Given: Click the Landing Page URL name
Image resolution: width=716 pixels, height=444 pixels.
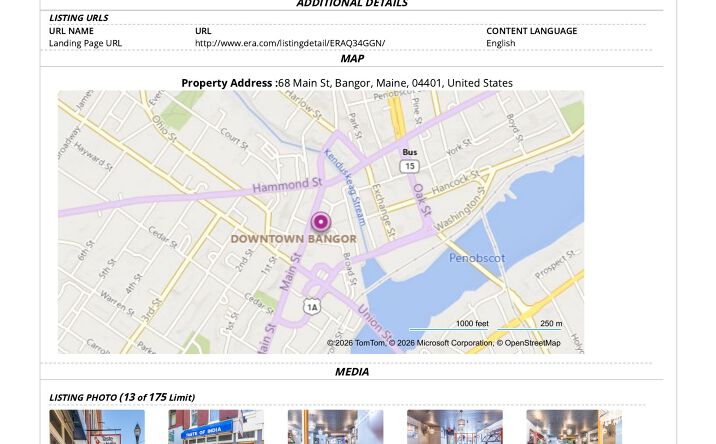Looking at the screenshot, I should point(85,43).
